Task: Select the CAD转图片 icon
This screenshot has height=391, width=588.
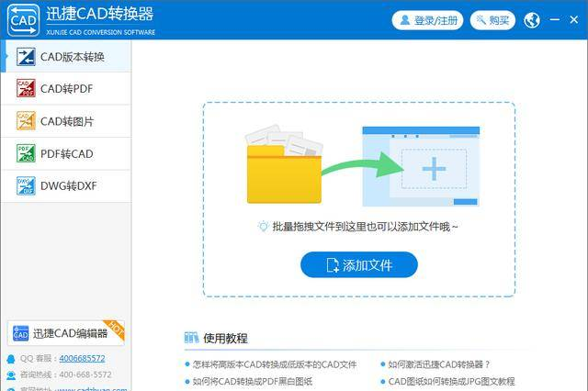Action: [x=26, y=121]
